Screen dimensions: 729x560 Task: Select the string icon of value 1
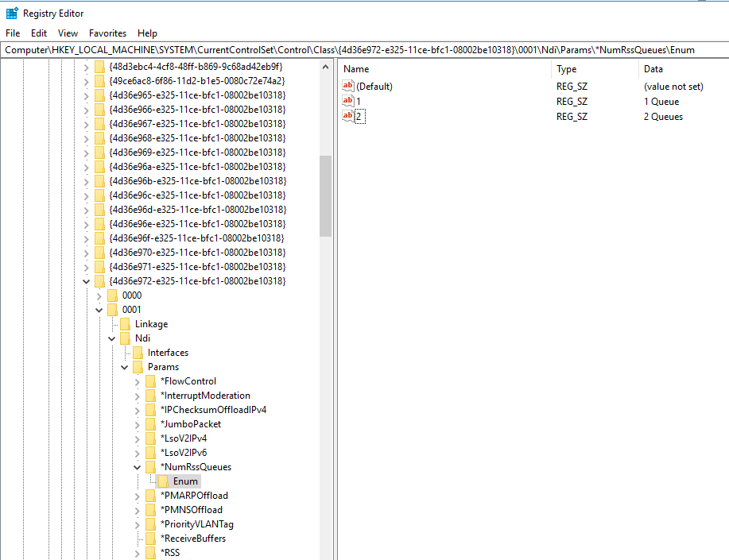pyautogui.click(x=347, y=101)
